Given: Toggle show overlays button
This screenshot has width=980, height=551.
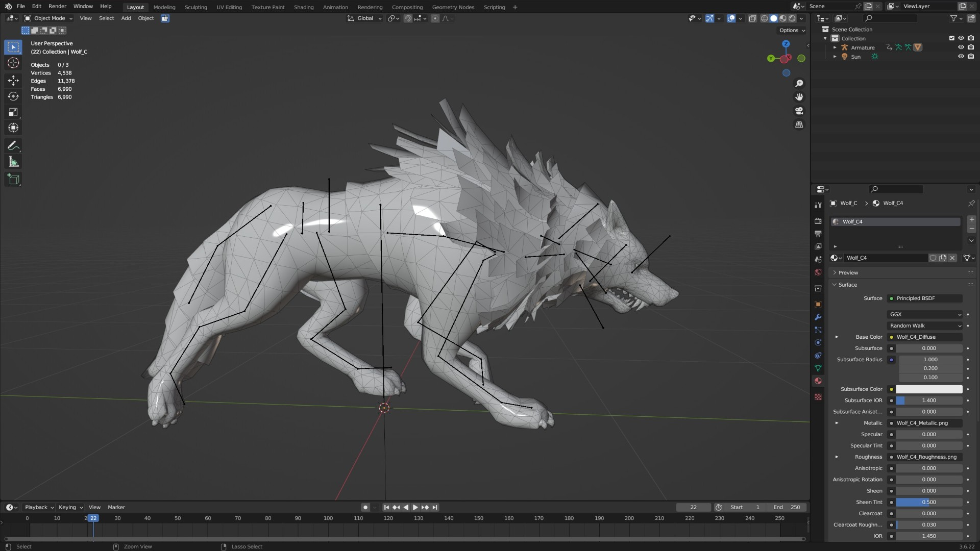Looking at the screenshot, I should pyautogui.click(x=731, y=18).
